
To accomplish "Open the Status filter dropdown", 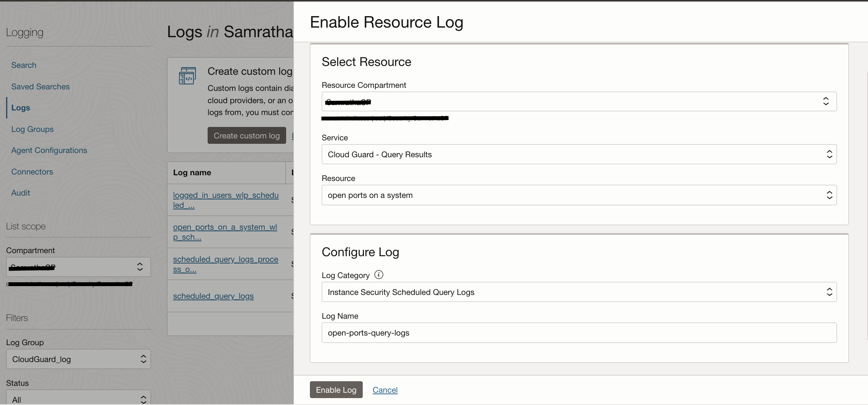I will click(79, 399).
